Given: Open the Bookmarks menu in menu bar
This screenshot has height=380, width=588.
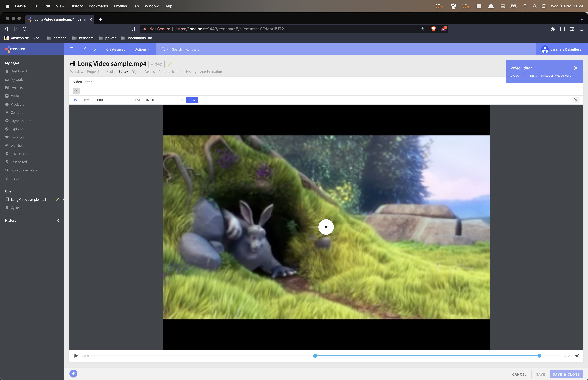Looking at the screenshot, I should click(x=98, y=6).
